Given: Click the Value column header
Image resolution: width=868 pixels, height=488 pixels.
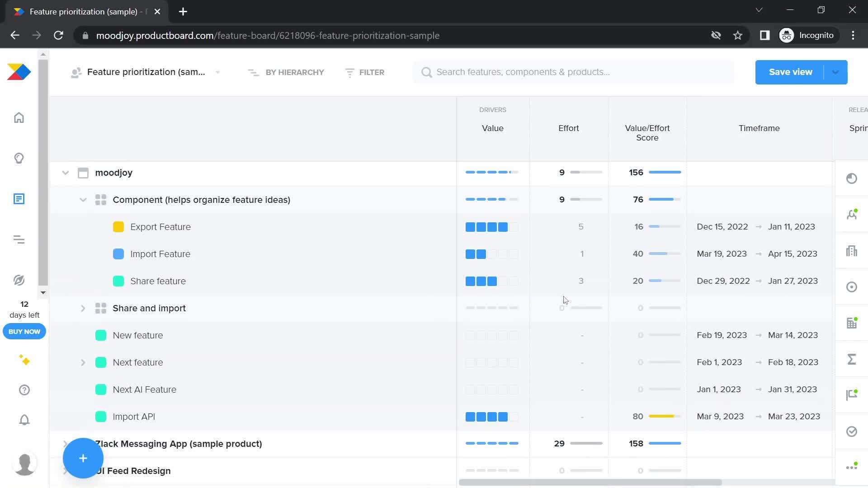Looking at the screenshot, I should pos(493,128).
